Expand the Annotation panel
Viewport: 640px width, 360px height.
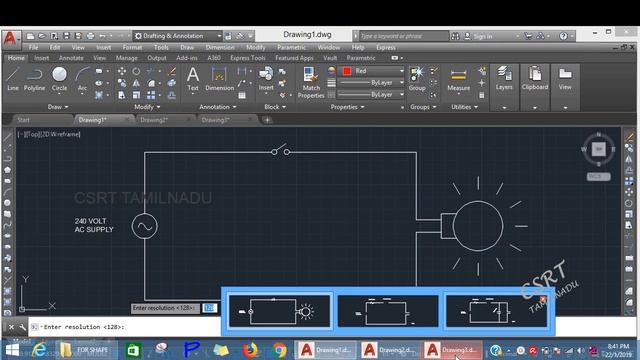point(218,107)
